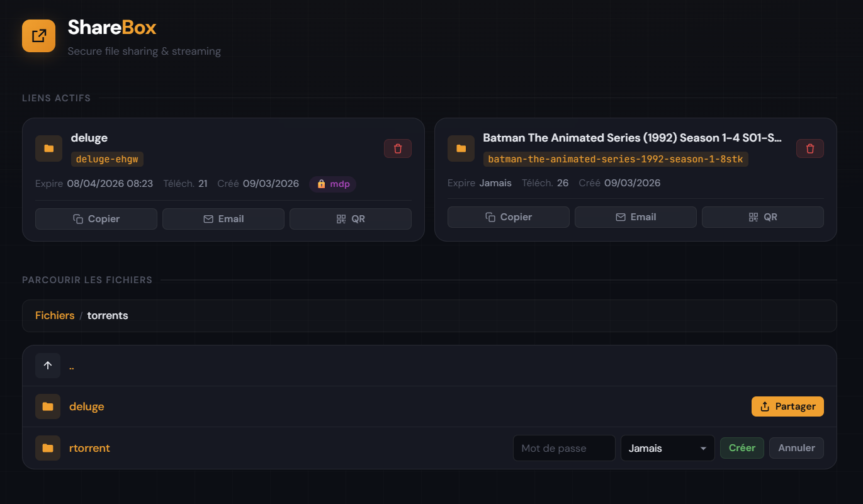
Task: Focus the Mot de passe field
Action: 565,448
